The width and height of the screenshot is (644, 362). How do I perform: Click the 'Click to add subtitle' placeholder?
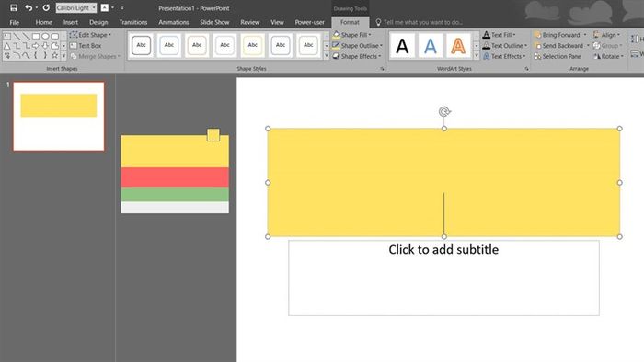(x=443, y=277)
